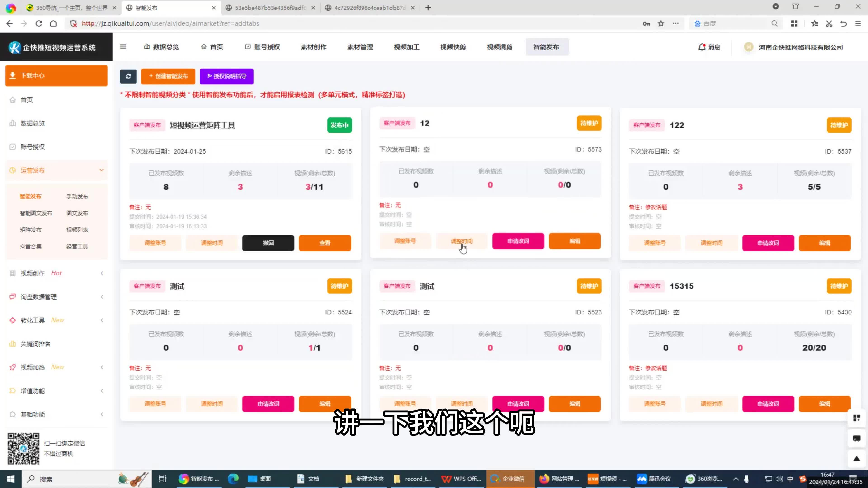868x488 pixels.
Task: Click the 数据总览 chart icon in sidebar
Action: (x=12, y=123)
